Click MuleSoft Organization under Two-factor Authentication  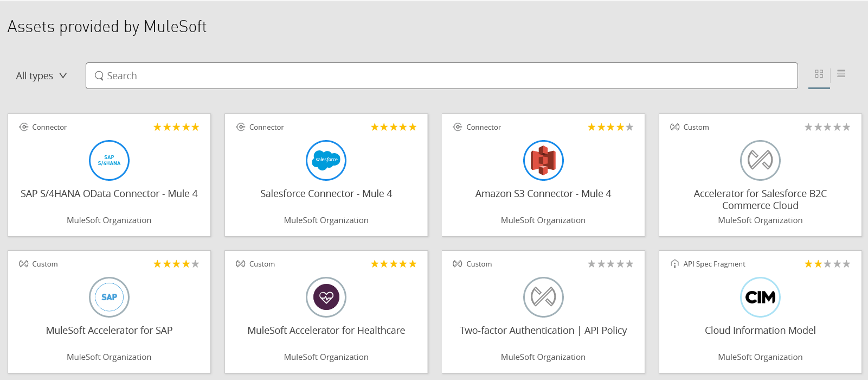point(543,357)
